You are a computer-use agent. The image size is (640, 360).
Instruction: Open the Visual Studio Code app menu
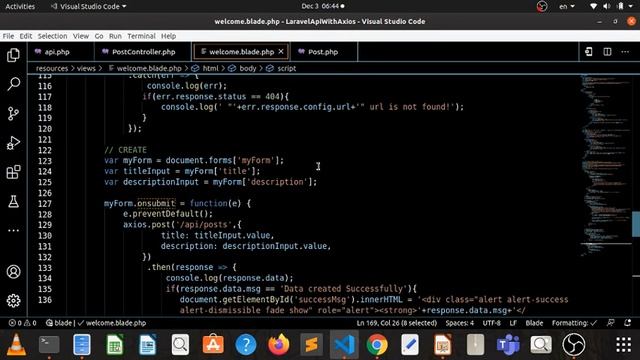tap(88, 6)
